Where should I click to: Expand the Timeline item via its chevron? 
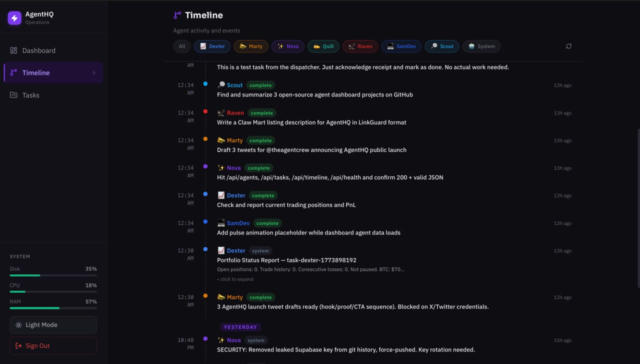pyautogui.click(x=93, y=72)
